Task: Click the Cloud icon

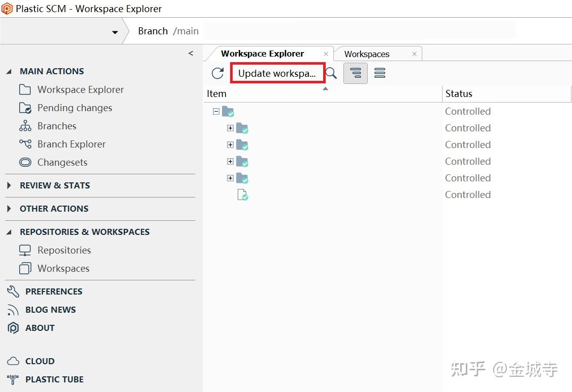Action: 13,361
